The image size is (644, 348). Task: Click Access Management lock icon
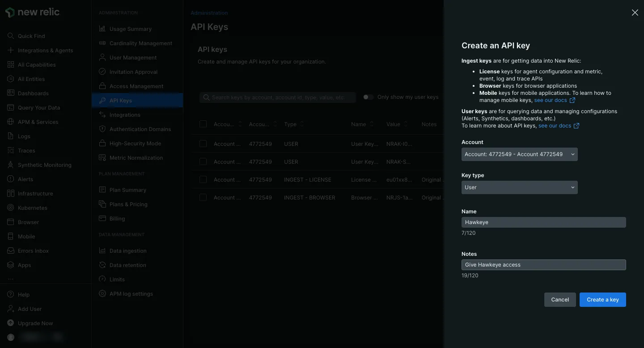(102, 86)
